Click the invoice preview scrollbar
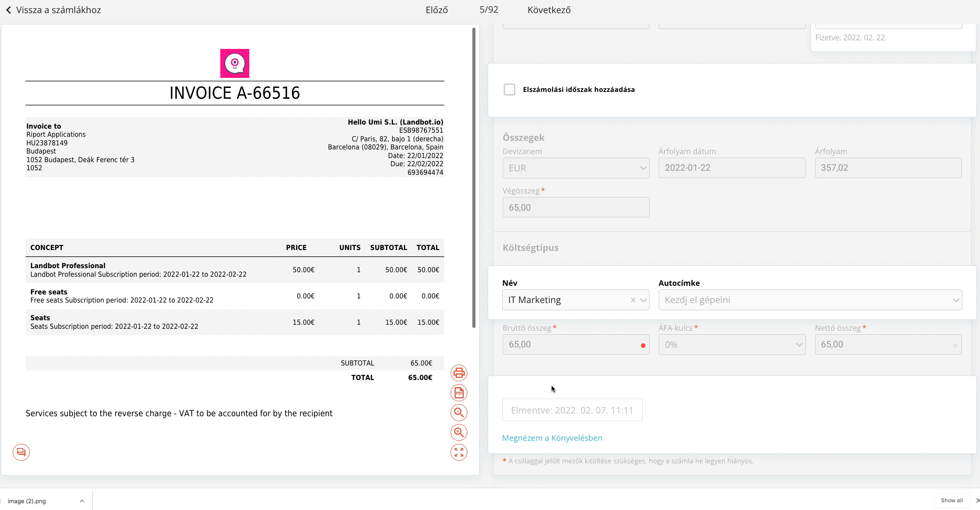This screenshot has height=510, width=980. point(474,178)
